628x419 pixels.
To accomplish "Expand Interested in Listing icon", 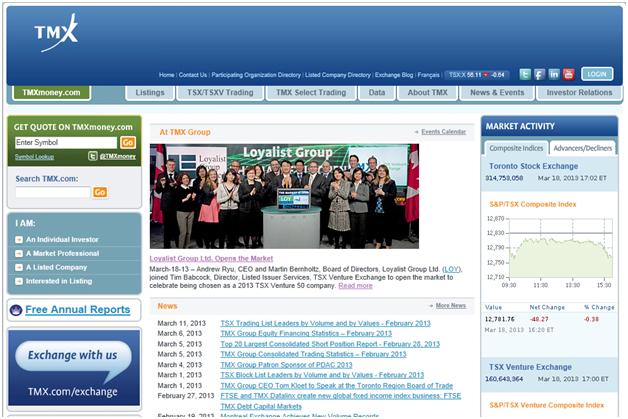I will pos(19,282).
